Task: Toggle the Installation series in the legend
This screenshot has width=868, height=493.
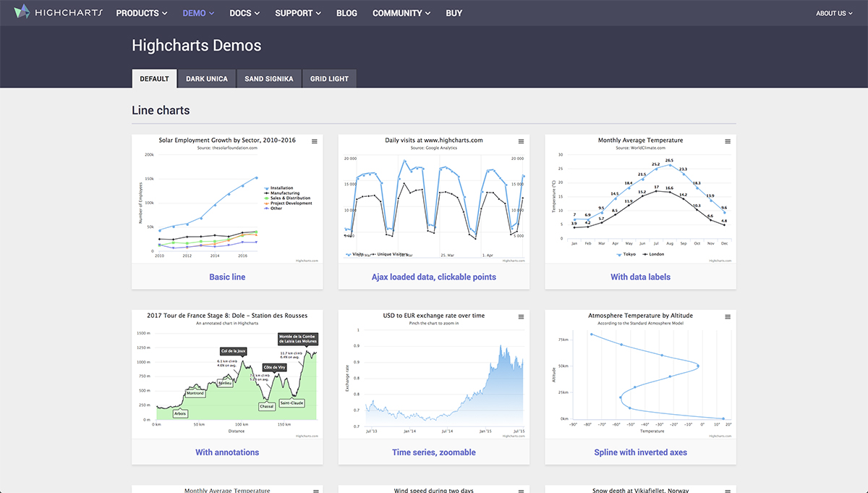Action: point(278,188)
